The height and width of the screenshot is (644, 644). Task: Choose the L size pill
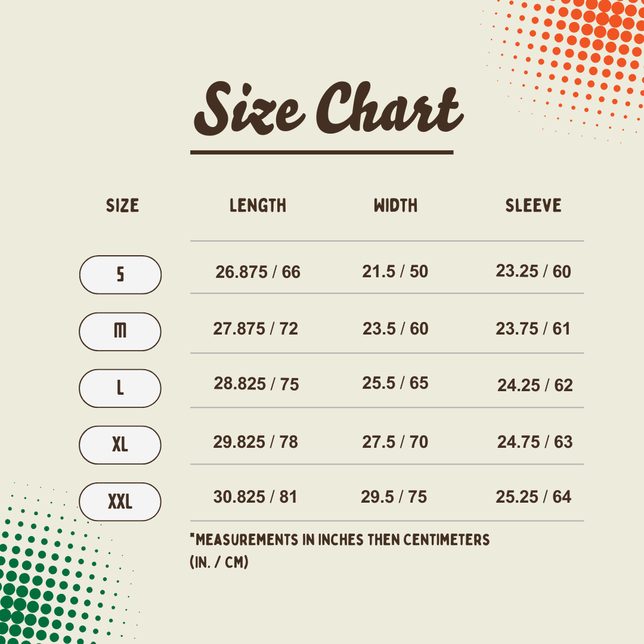coord(120,389)
